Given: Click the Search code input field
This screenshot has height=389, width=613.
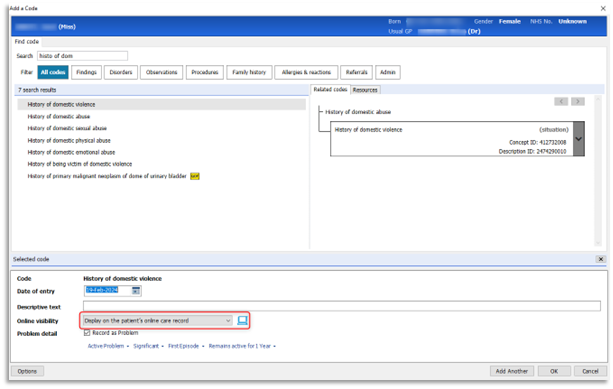Looking at the screenshot, I should (82, 56).
